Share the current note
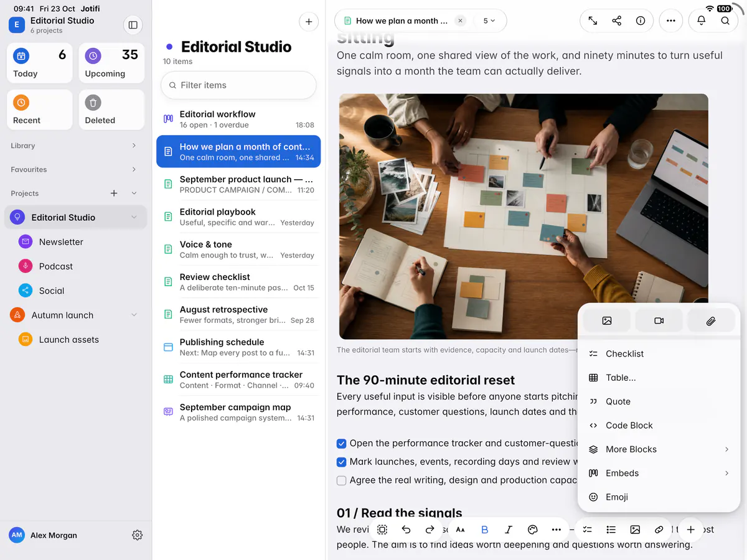This screenshot has width=747, height=560. [617, 21]
